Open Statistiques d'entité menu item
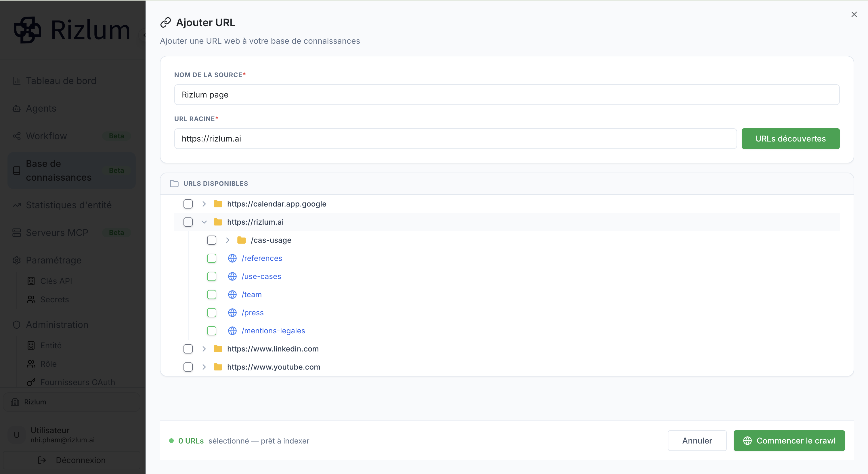 (71, 205)
